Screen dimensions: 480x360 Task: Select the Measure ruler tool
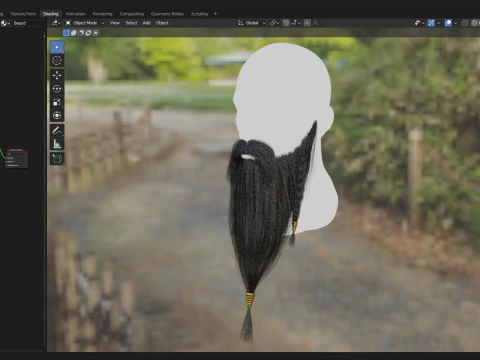[57, 144]
